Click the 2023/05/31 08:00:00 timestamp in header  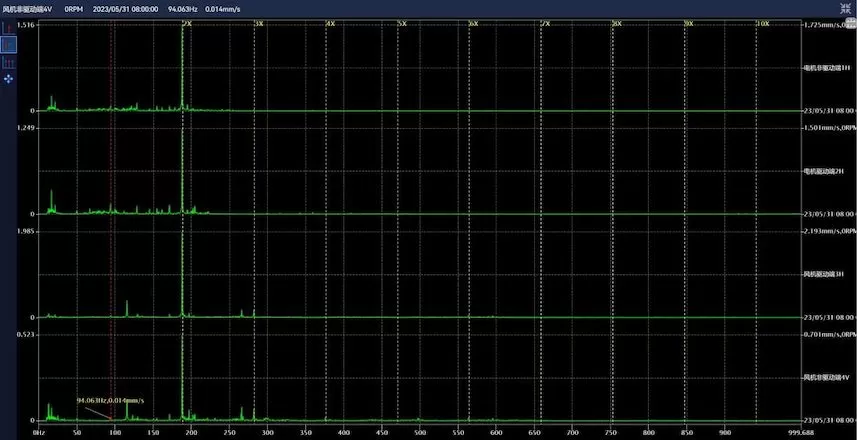(x=125, y=7)
